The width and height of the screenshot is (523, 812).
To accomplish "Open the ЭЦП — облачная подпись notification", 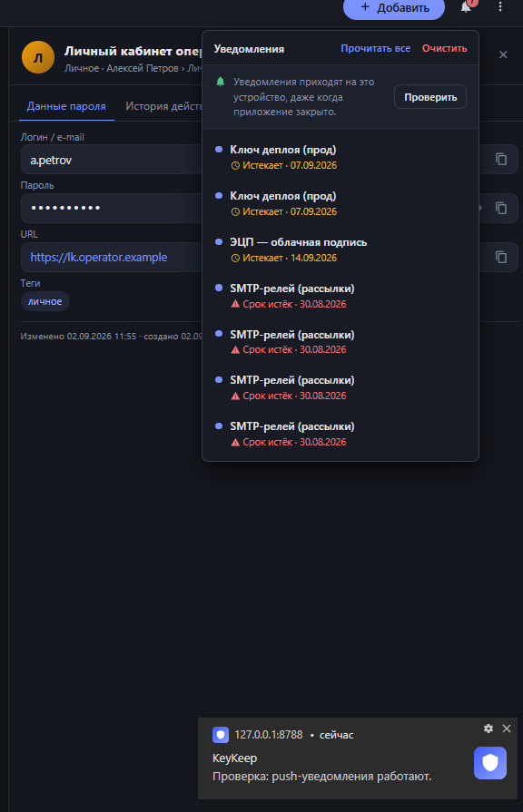I will (340, 249).
